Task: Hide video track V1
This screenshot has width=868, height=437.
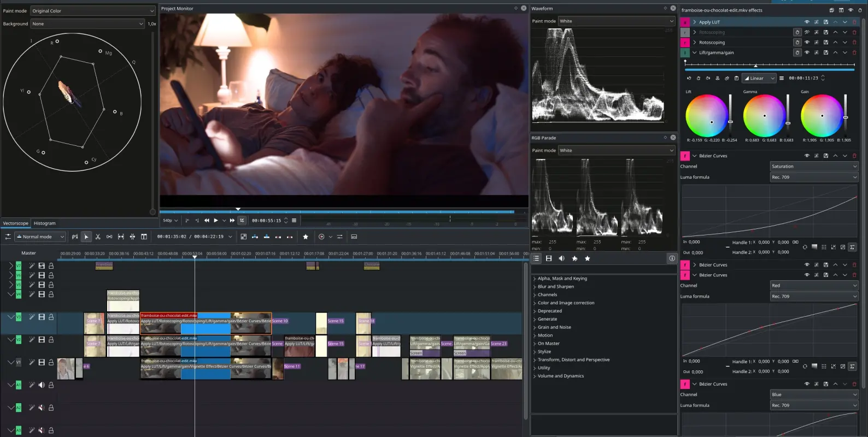Action: point(42,362)
